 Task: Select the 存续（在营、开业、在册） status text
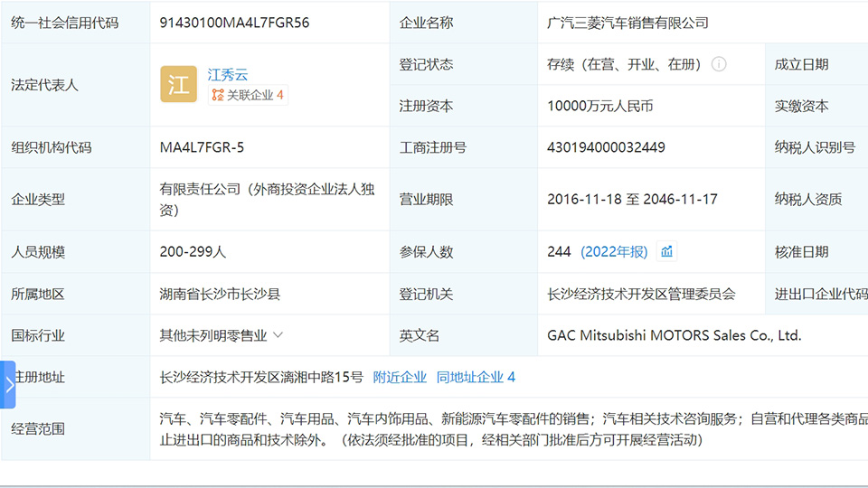[x=625, y=64]
